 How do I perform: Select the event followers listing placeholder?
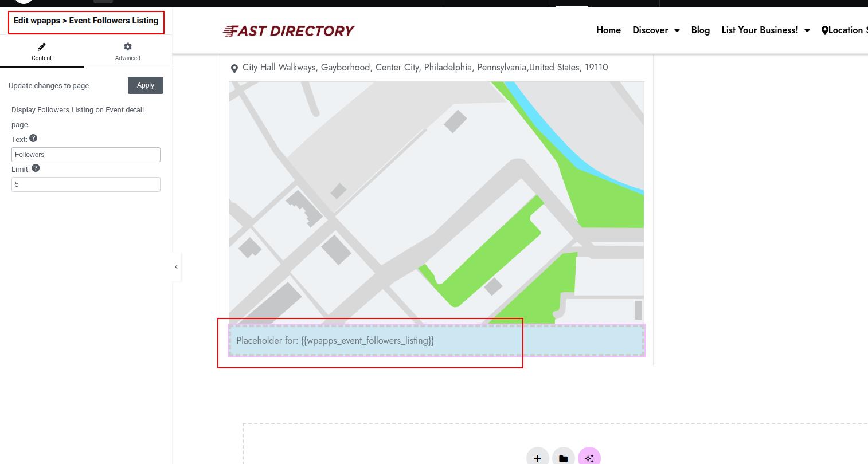click(436, 341)
